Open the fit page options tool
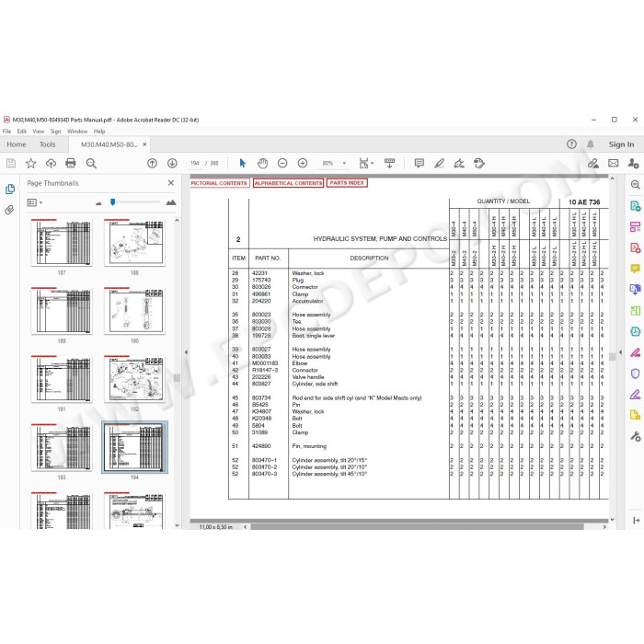 point(365,164)
